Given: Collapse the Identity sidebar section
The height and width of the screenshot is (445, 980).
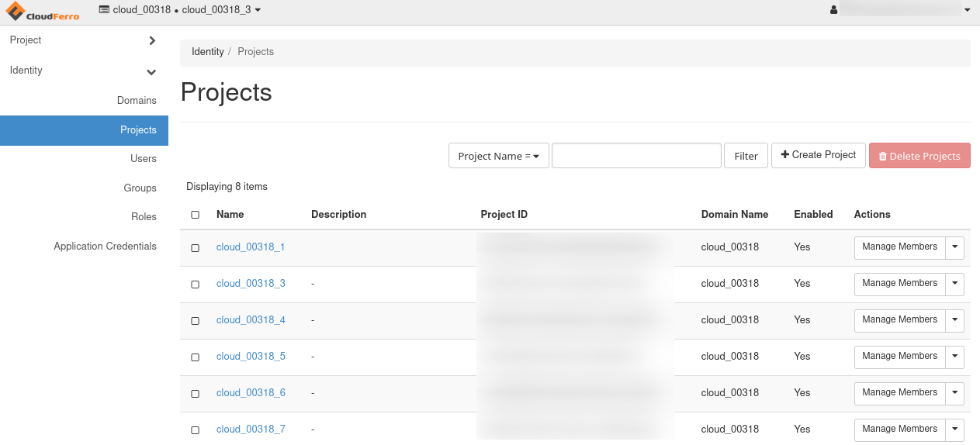Looking at the screenshot, I should [152, 71].
